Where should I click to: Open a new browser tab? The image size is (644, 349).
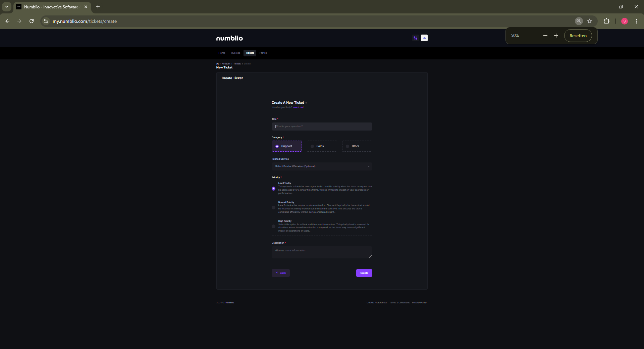pos(98,7)
